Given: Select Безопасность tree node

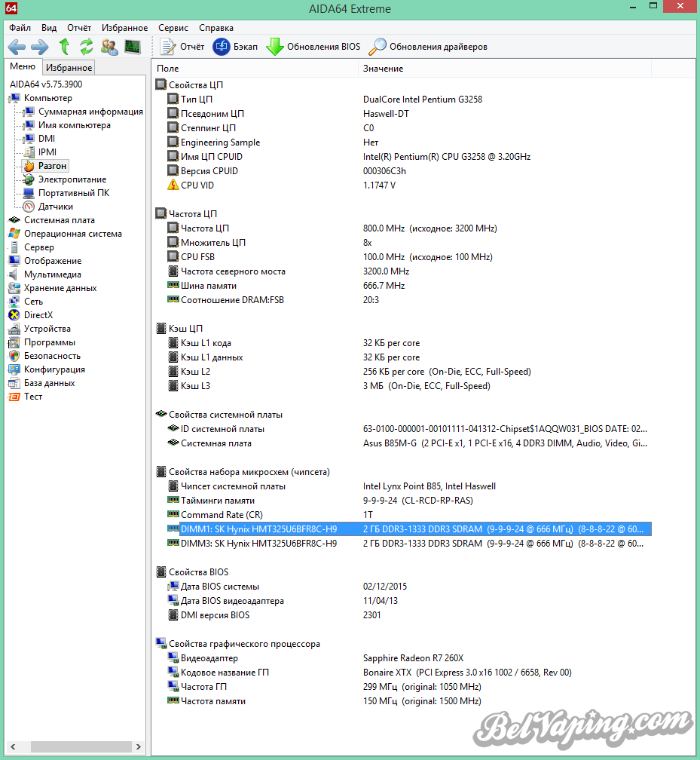Looking at the screenshot, I should click(x=52, y=356).
